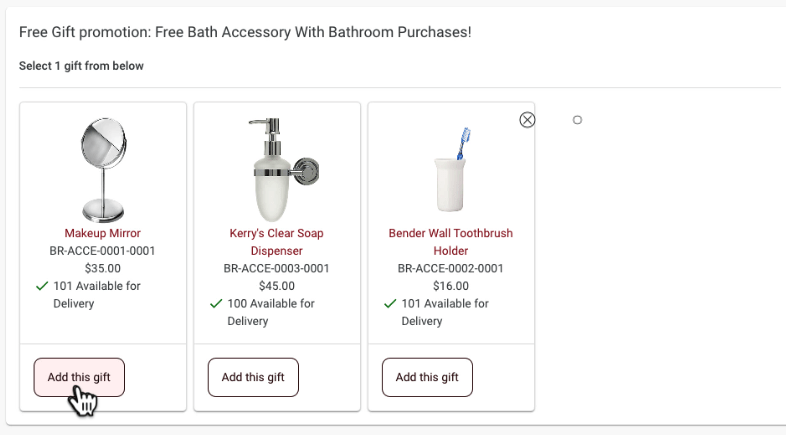The height and width of the screenshot is (435, 786).
Task: Add Bender Wall Toothbrush Holder as gift
Action: tap(427, 377)
